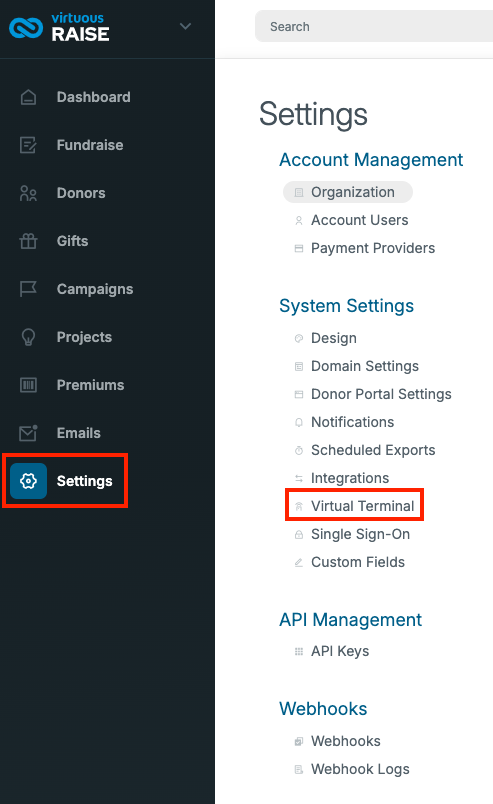Click the Payment Providers card icon
Viewport: 493px width, 804px height.
coord(299,249)
